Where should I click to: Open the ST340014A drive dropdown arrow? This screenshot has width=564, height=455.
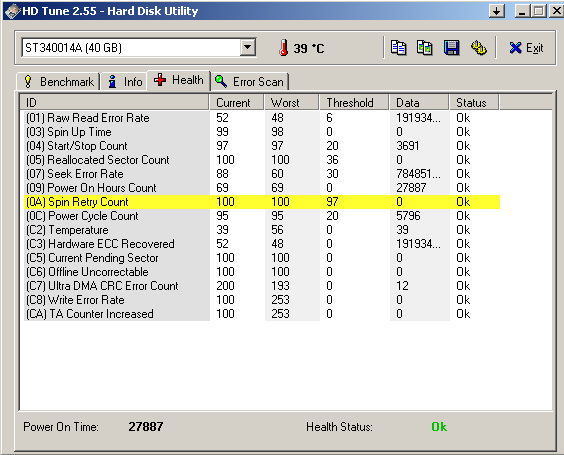248,47
